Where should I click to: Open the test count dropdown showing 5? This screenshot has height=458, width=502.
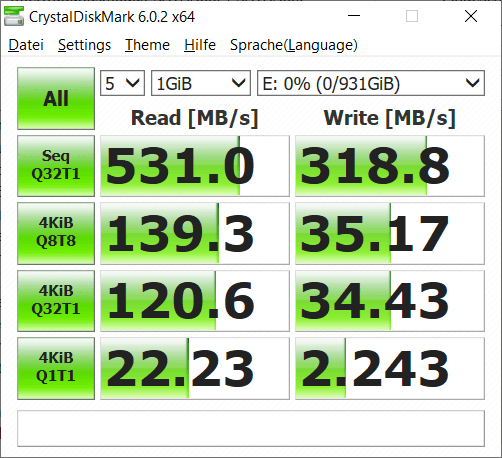pyautogui.click(x=122, y=83)
